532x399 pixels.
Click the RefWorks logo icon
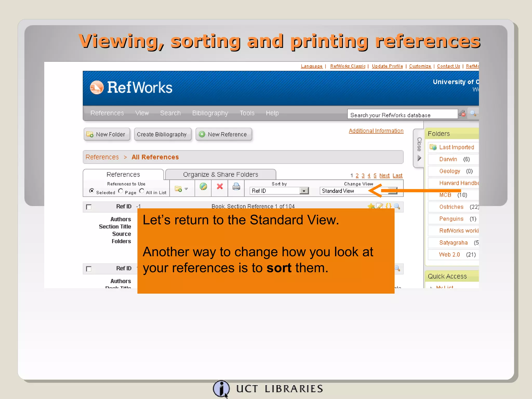pyautogui.click(x=97, y=88)
